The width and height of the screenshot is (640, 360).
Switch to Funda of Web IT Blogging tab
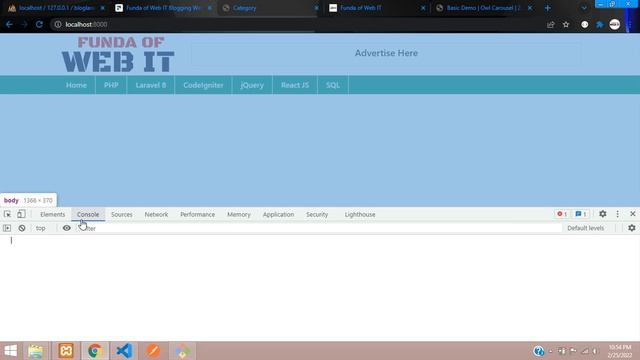point(163,8)
